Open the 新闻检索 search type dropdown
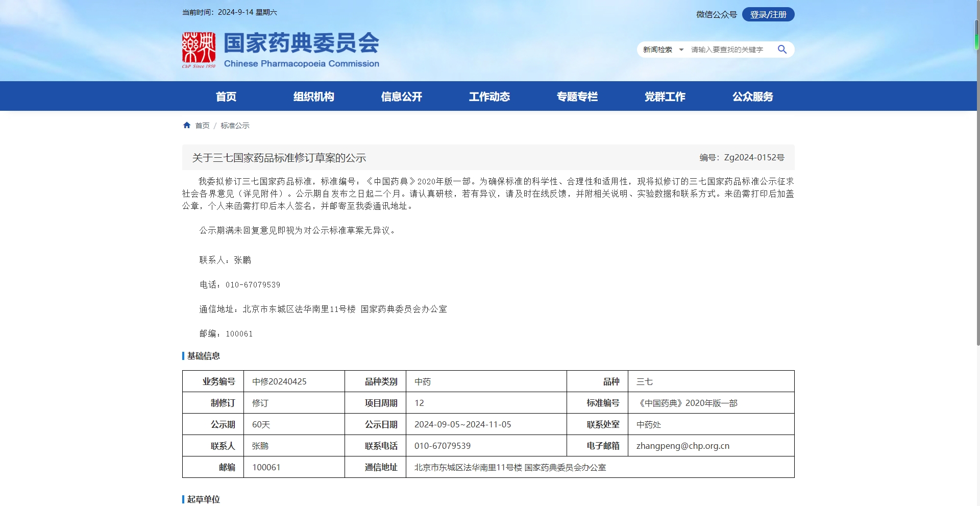The width and height of the screenshot is (980, 506). click(663, 50)
